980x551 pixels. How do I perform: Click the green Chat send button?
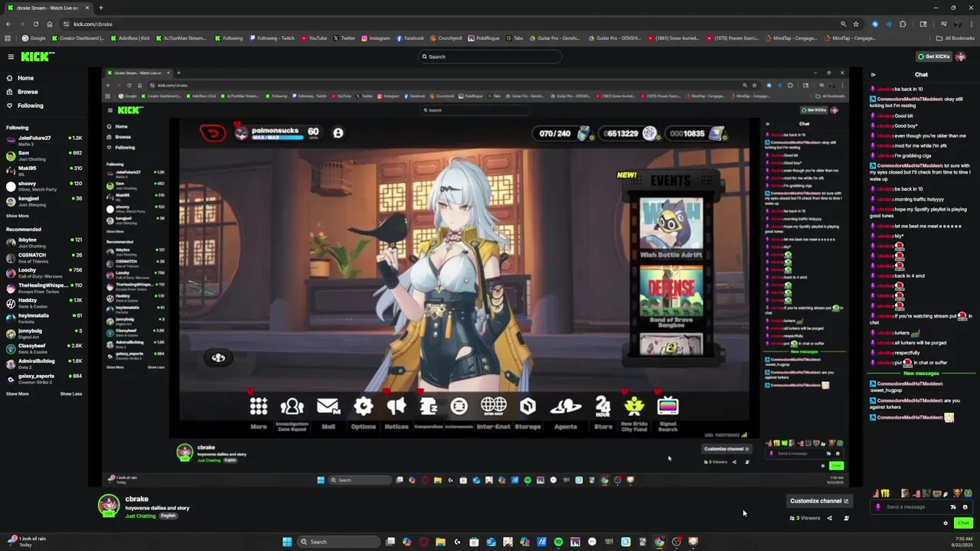[x=963, y=523]
